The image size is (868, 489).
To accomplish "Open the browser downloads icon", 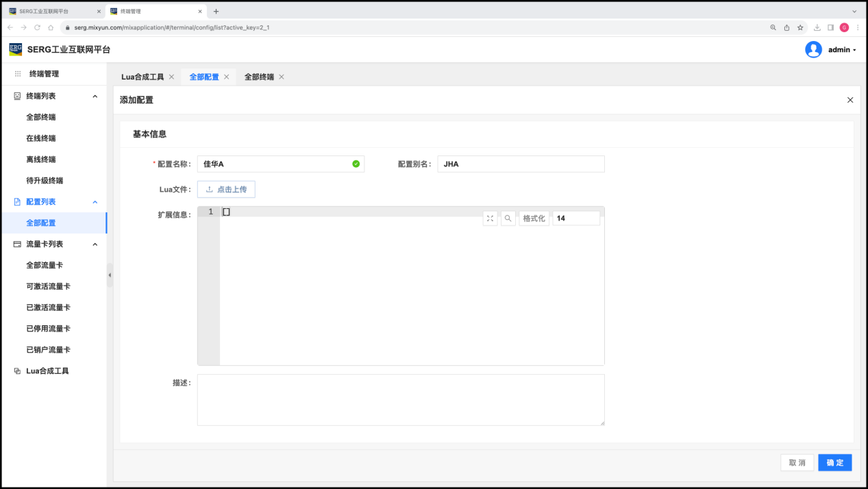I will [817, 27].
